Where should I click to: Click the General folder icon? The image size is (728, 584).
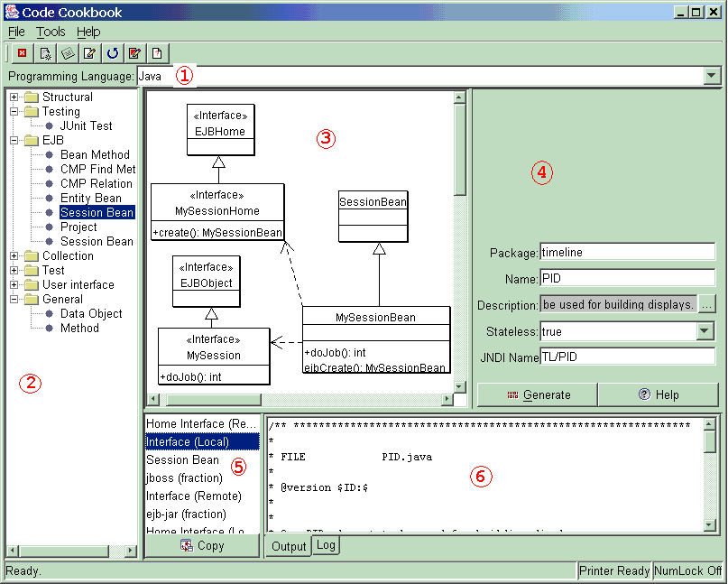(32, 299)
